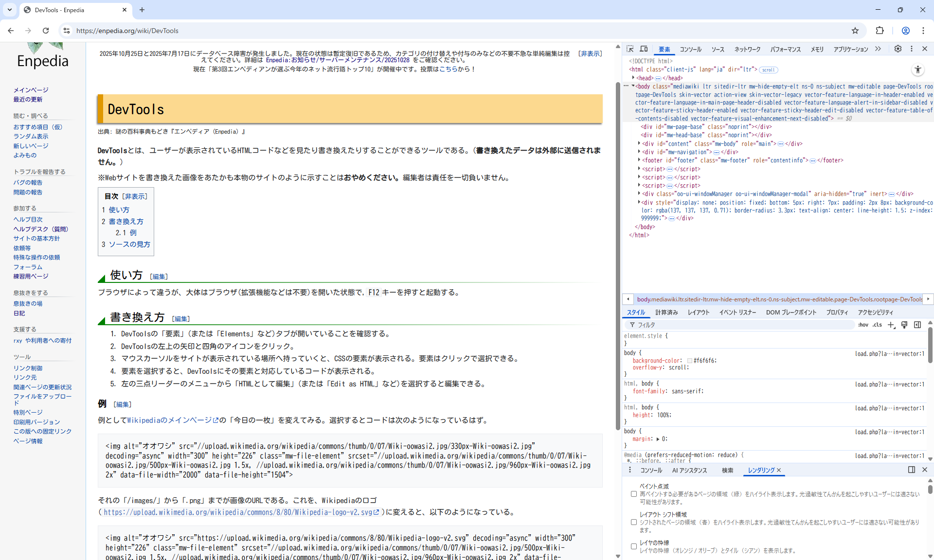This screenshot has width=934, height=560.
Task: Click the ランダム表示 sidebar link
Action: [31, 137]
